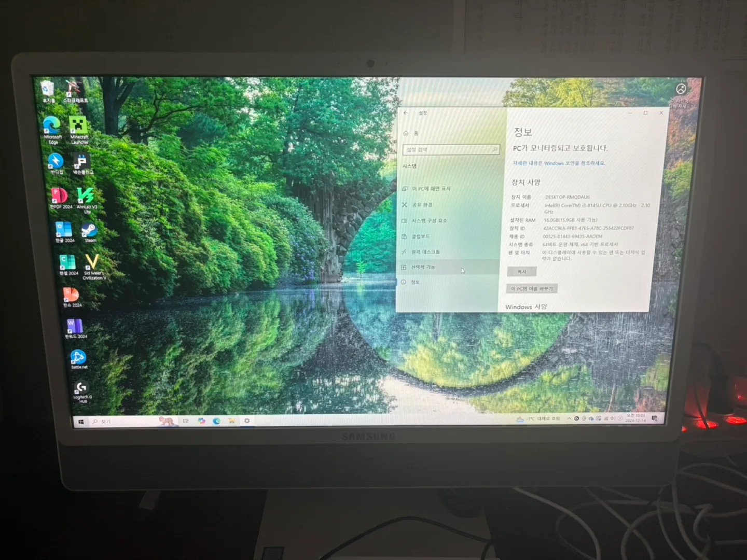The width and height of the screenshot is (747, 560).
Task: Launch Steam from the desktop
Action: 90,232
